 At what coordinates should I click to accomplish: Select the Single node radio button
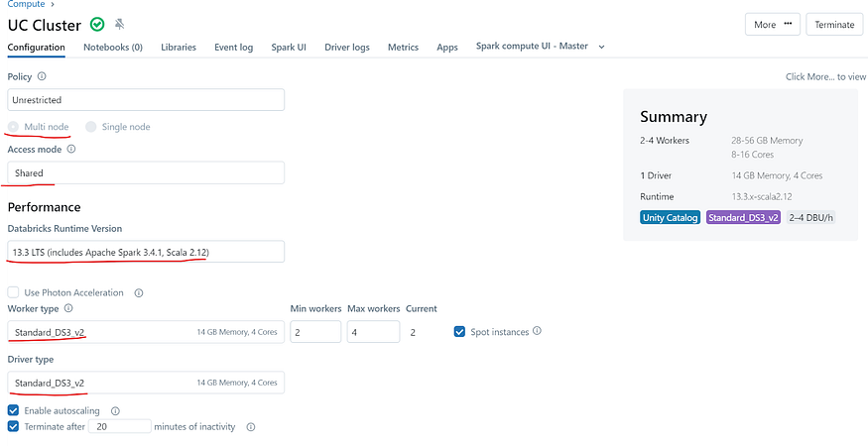[x=91, y=127]
